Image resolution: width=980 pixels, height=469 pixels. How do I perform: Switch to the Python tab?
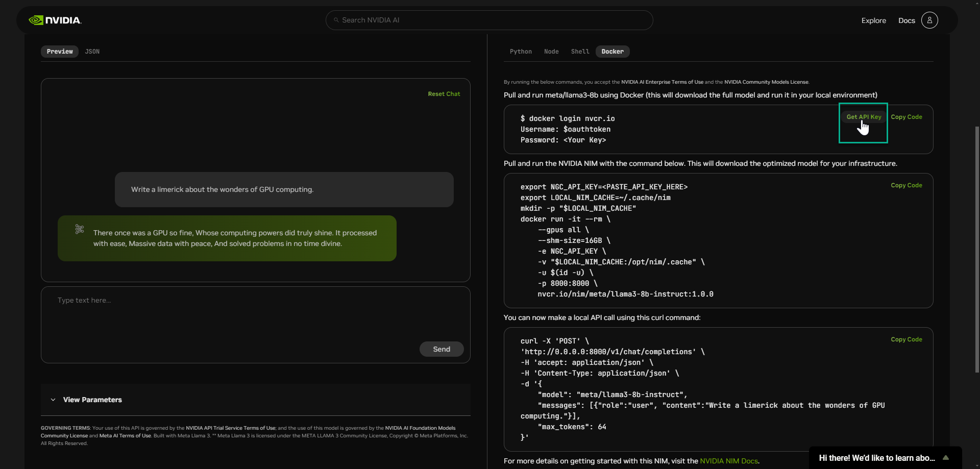(521, 52)
